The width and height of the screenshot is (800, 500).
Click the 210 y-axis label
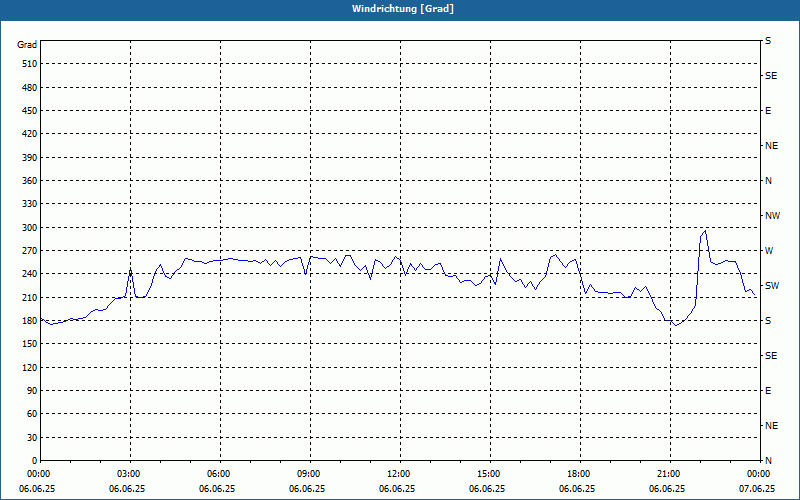click(x=30, y=297)
